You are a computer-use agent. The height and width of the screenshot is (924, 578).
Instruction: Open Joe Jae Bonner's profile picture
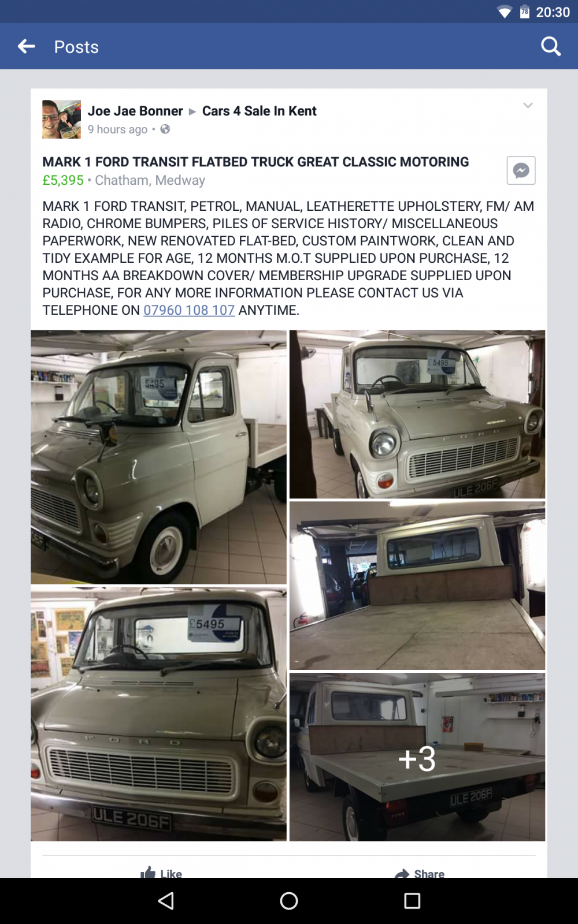coord(61,119)
